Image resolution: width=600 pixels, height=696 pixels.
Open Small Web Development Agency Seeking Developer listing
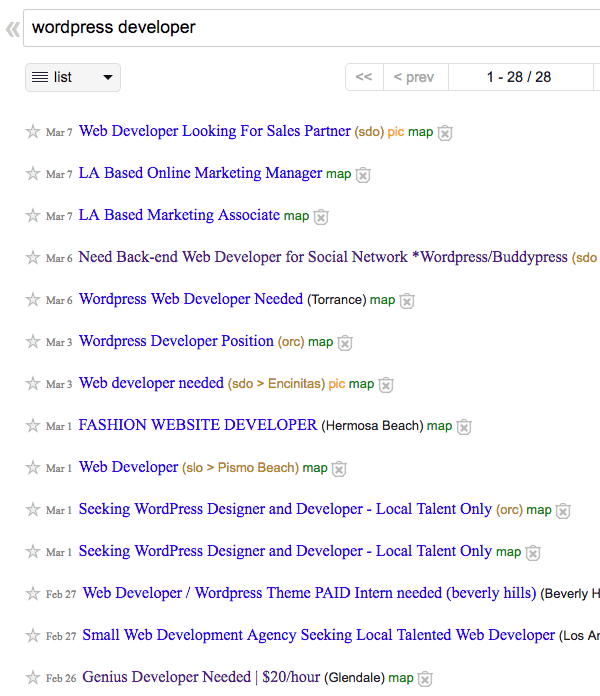(319, 635)
